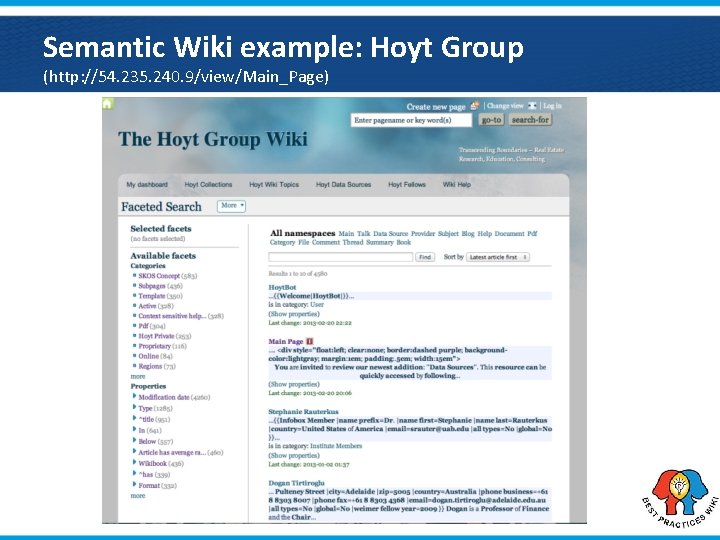Viewport: 720px width, 540px height.
Task: Click the green home icon
Action: [107, 104]
